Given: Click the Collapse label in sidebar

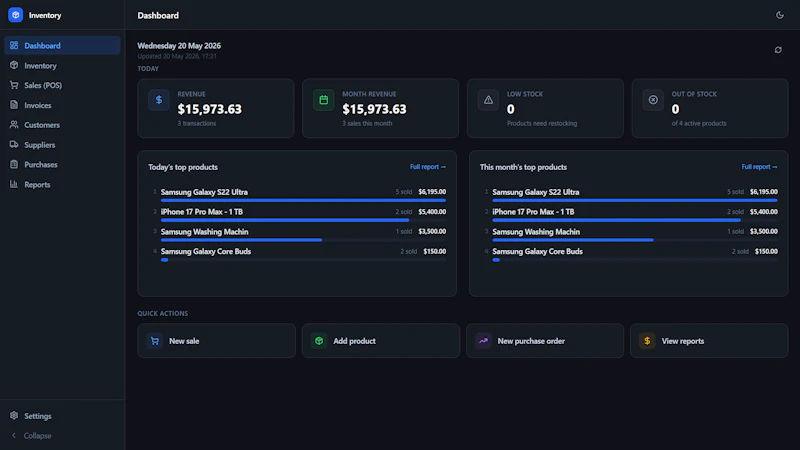Looking at the screenshot, I should [x=37, y=436].
